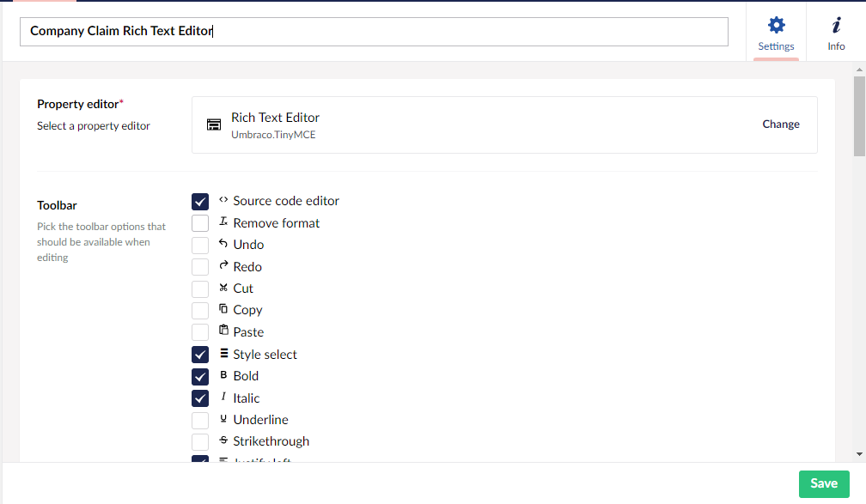Tick the Strikethrough checkbox
This screenshot has height=504, width=866.
tap(200, 442)
